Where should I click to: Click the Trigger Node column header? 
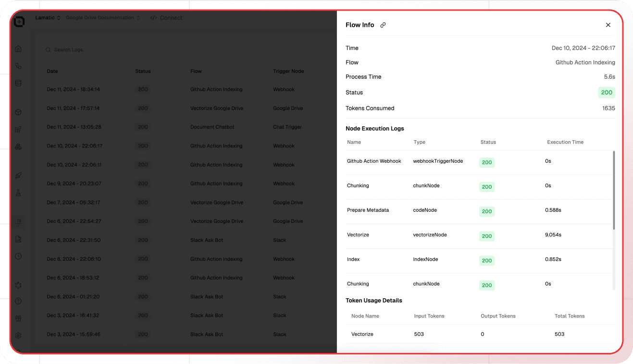[288, 71]
